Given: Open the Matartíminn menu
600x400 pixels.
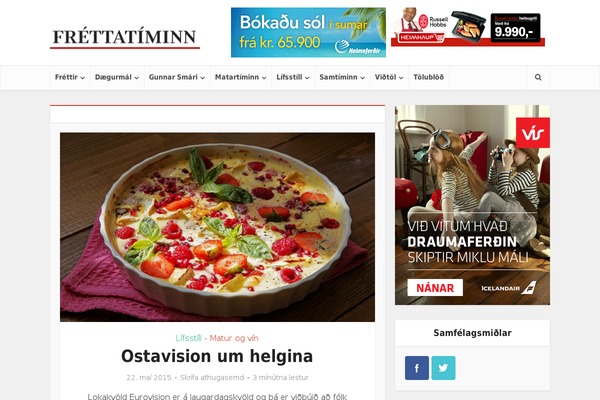Looking at the screenshot, I should tap(240, 77).
